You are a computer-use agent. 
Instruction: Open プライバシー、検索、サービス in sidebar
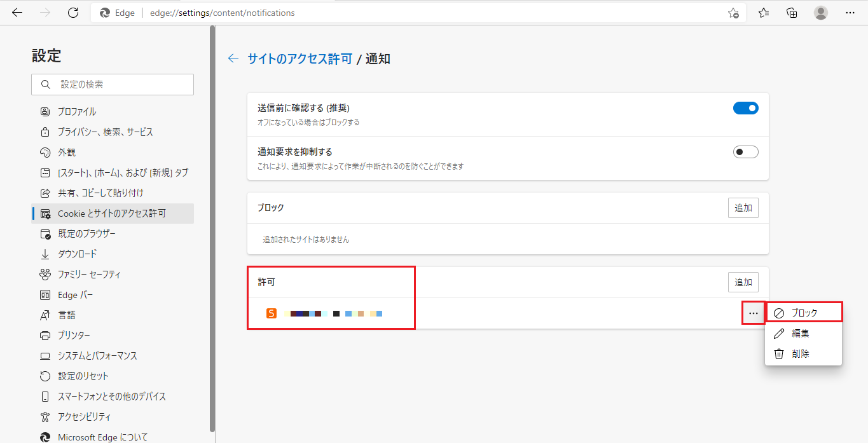click(x=105, y=132)
